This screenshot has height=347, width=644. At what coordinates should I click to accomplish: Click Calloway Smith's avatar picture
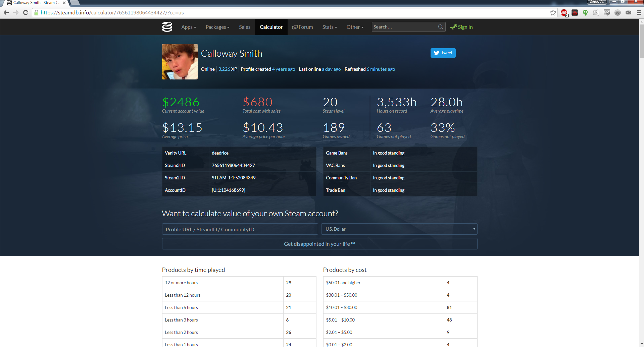(180, 62)
